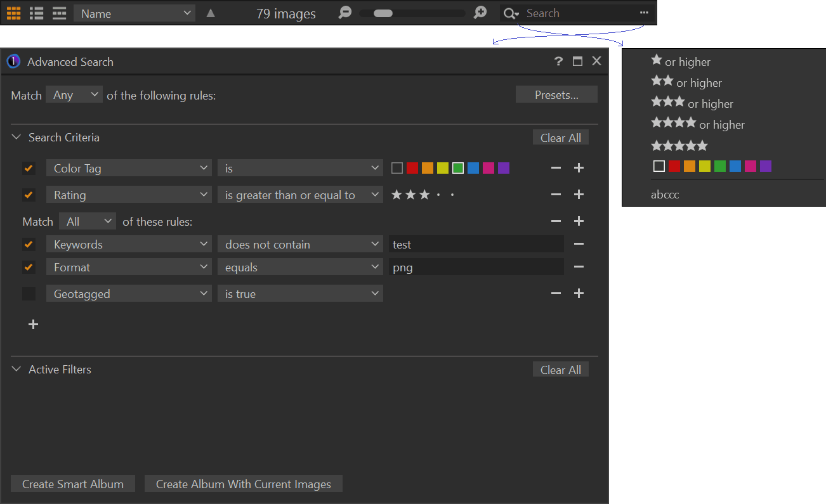Click the zoom in magnifier icon
The image size is (826, 504).
pyautogui.click(x=480, y=13)
